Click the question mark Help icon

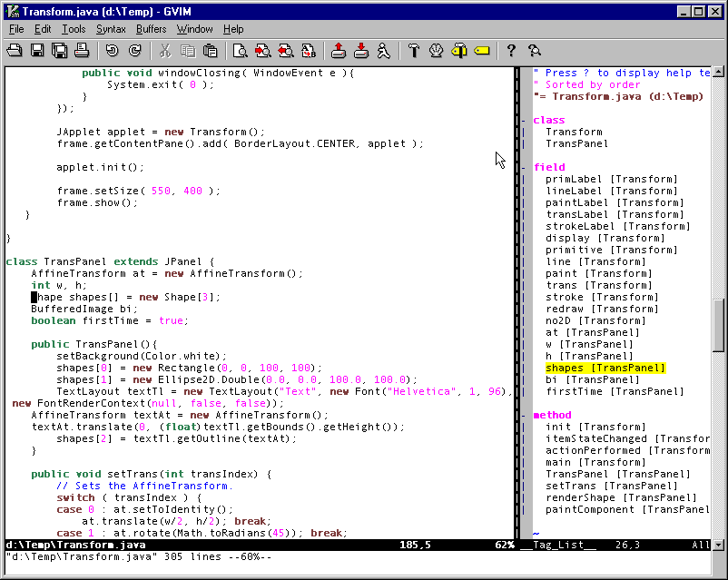pos(511,51)
